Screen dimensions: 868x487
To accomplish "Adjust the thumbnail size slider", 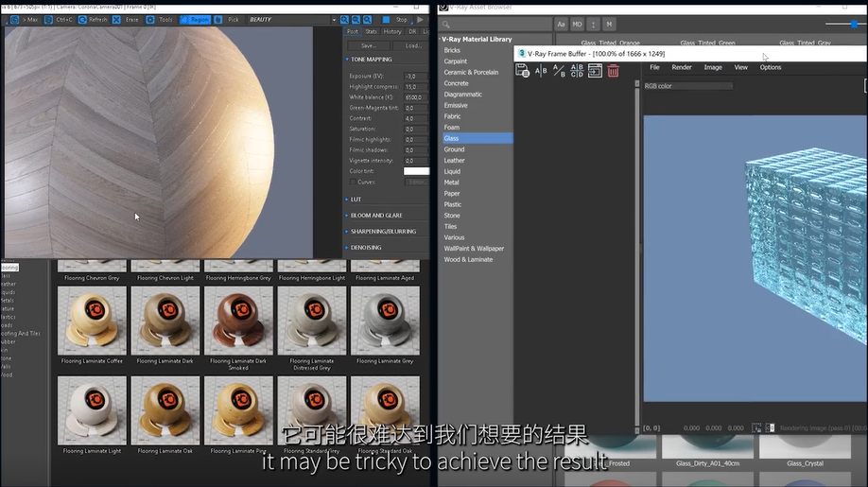I will click(854, 24).
